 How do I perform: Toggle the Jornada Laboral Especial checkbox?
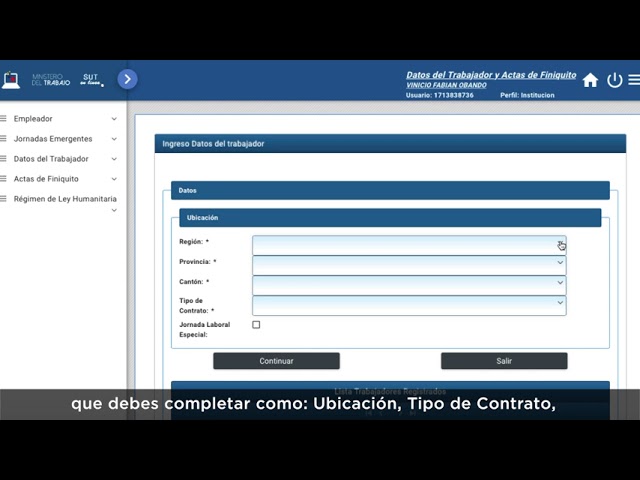point(256,325)
